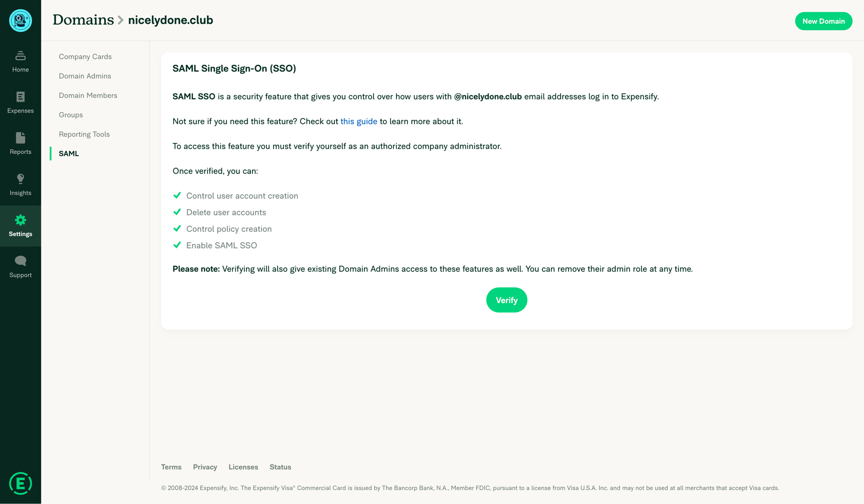Viewport: 864px width, 504px height.
Task: Select Domain Members
Action: (88, 95)
